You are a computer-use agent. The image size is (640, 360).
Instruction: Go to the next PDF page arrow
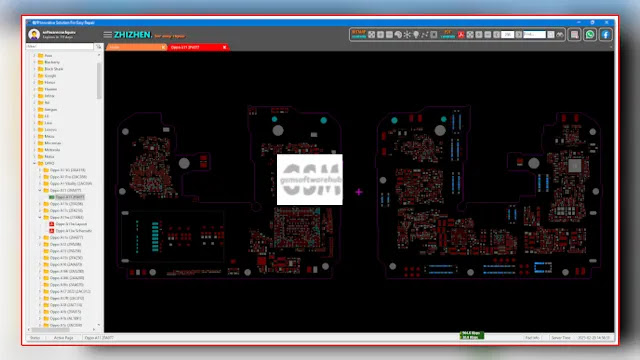[x=519, y=35]
